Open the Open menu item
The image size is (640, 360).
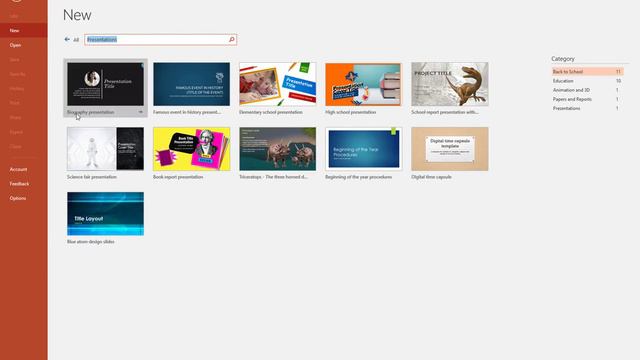point(24,45)
